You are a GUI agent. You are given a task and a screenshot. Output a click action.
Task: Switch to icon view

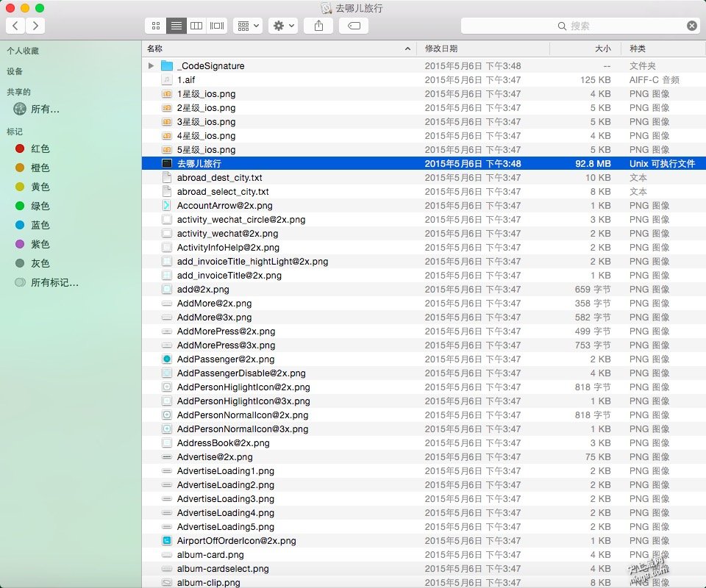click(156, 26)
